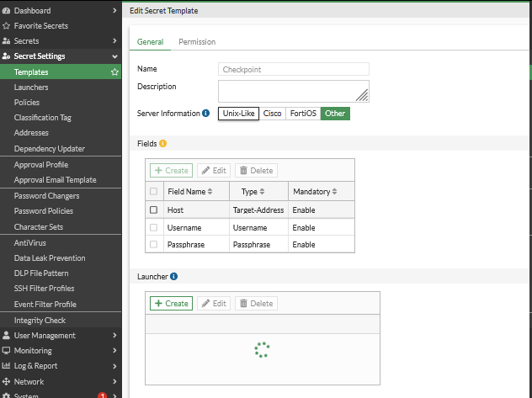Click the Favorite Secrets star icon

(x=6, y=26)
